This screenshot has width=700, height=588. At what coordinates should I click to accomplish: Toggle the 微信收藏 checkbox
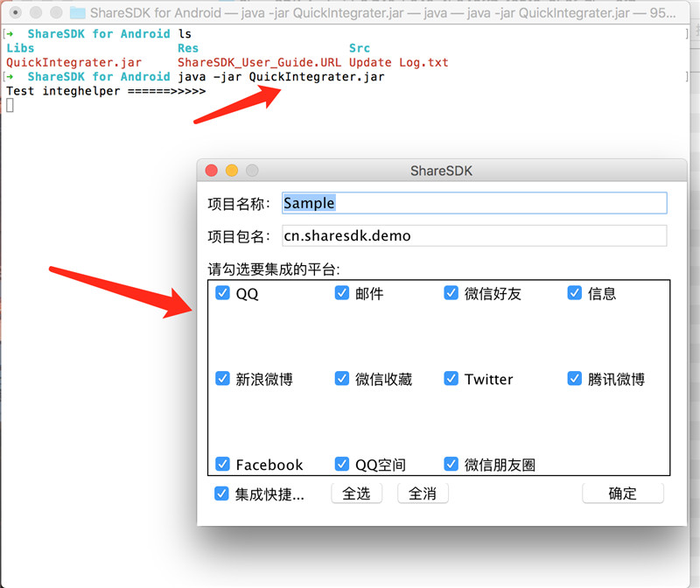coord(342,379)
